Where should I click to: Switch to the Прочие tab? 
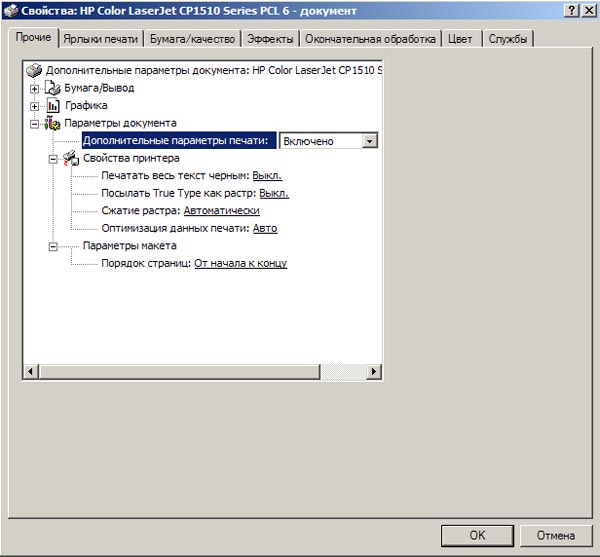(33, 37)
